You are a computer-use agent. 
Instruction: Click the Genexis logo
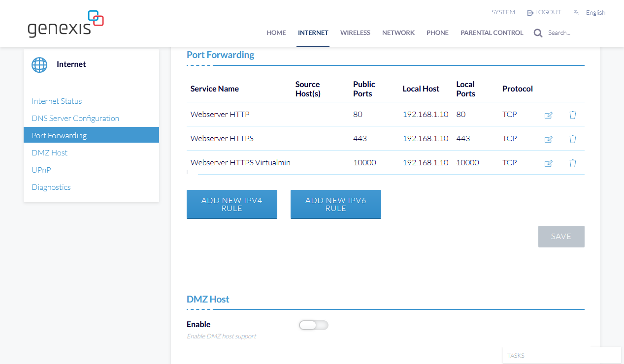[x=66, y=24]
